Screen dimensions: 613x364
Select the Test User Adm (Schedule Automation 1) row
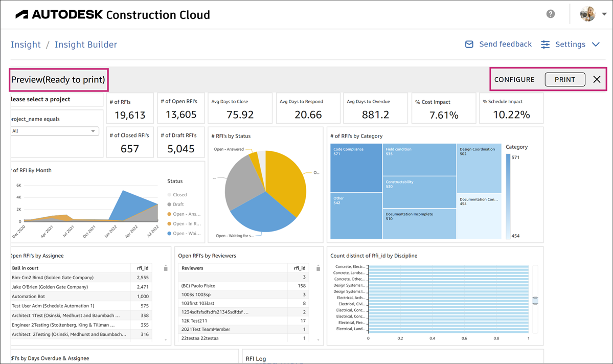pos(81,306)
